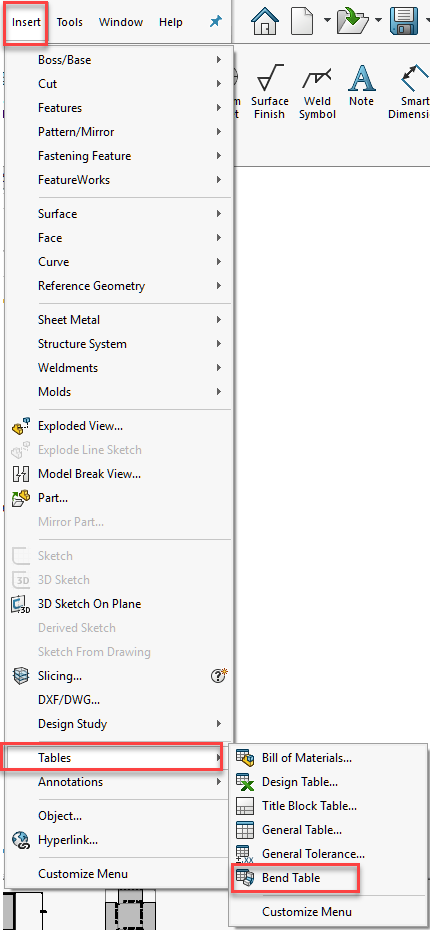430x930 pixels.
Task: Expand the Sheet Metal submenu
Action: click(119, 320)
